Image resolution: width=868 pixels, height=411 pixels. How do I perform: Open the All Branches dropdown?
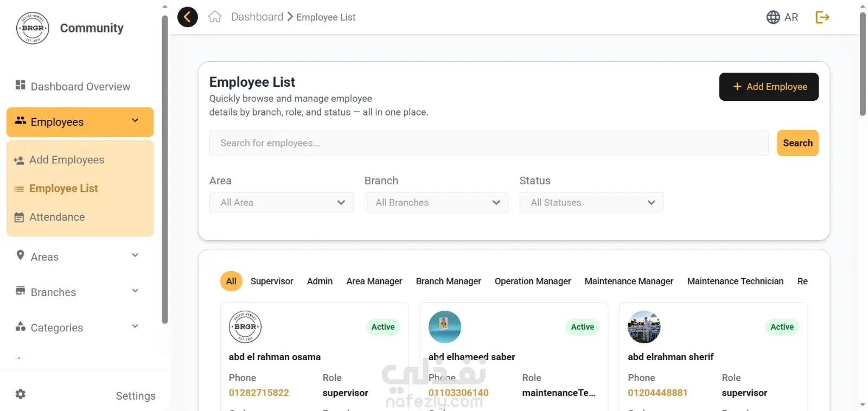(437, 202)
